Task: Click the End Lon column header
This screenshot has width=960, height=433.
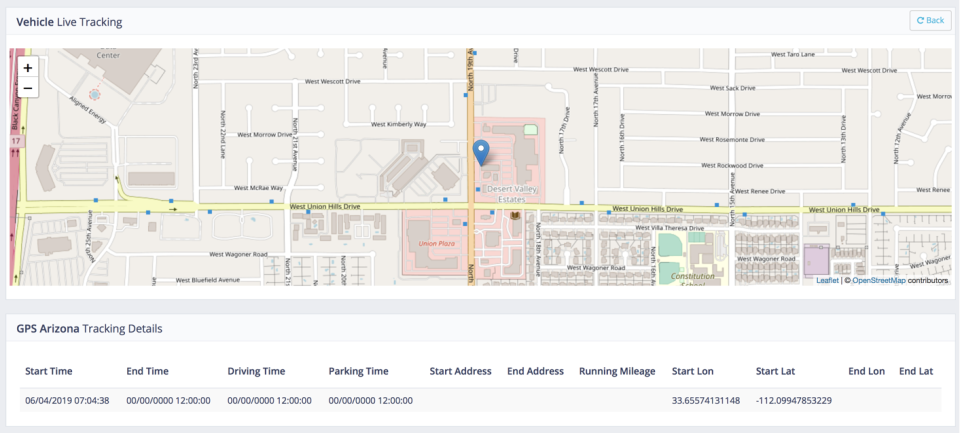Action: pos(867,371)
